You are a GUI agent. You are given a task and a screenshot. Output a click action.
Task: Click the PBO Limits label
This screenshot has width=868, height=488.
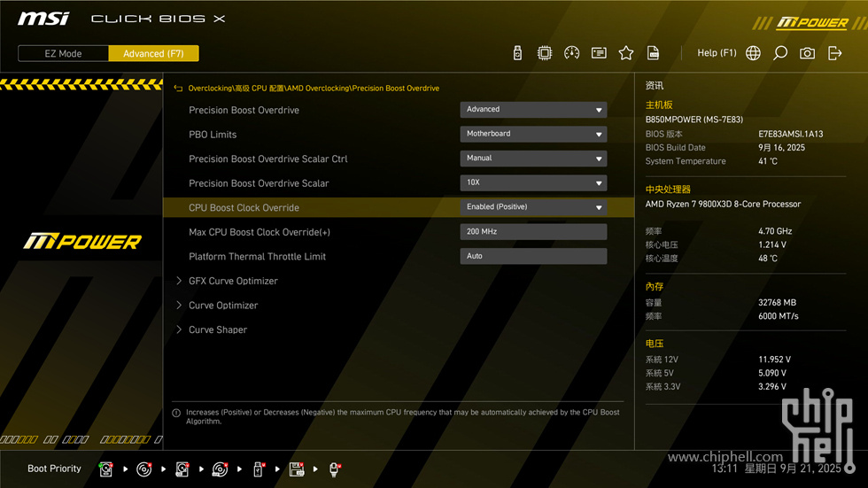pos(213,135)
